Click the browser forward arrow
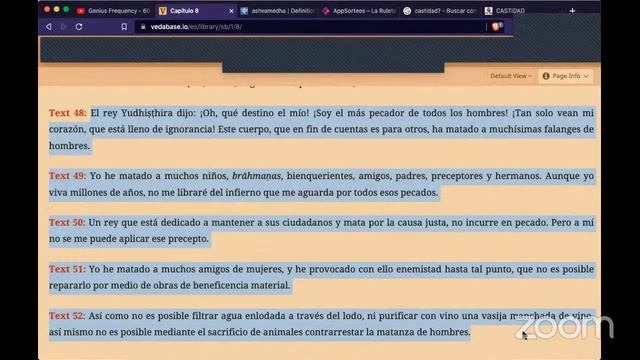Viewport: 640px width, 360px height. tap(63, 27)
